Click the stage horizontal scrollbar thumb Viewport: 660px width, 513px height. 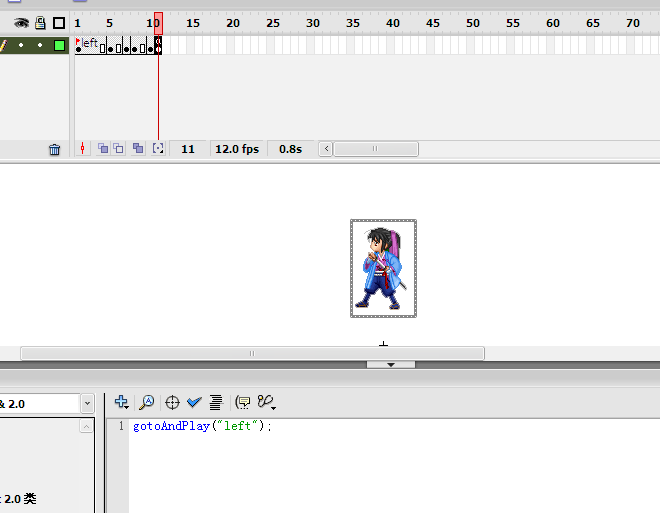tap(252, 354)
